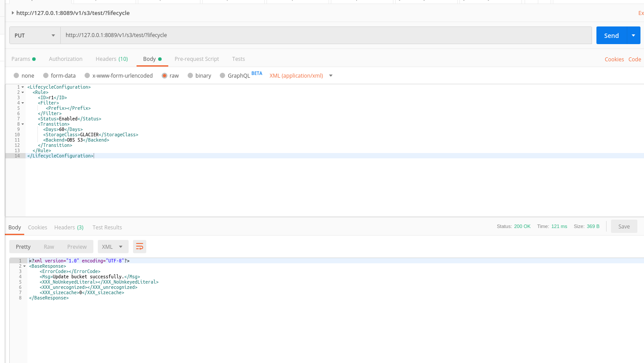This screenshot has width=644, height=363.
Task: Click the GraphQL BETA label
Action: pyautogui.click(x=257, y=73)
